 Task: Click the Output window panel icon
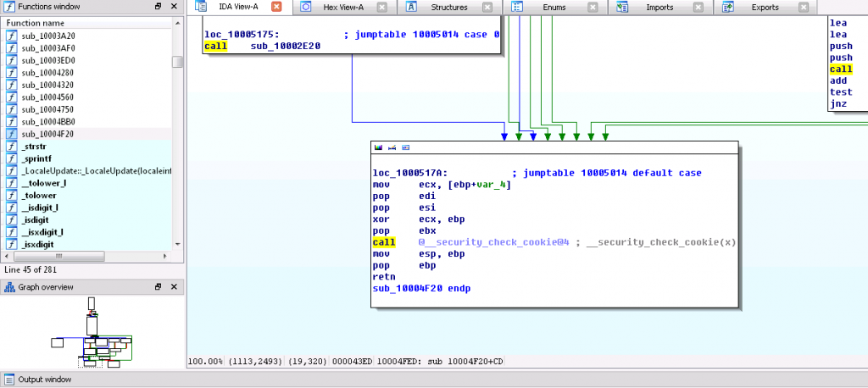click(9, 380)
